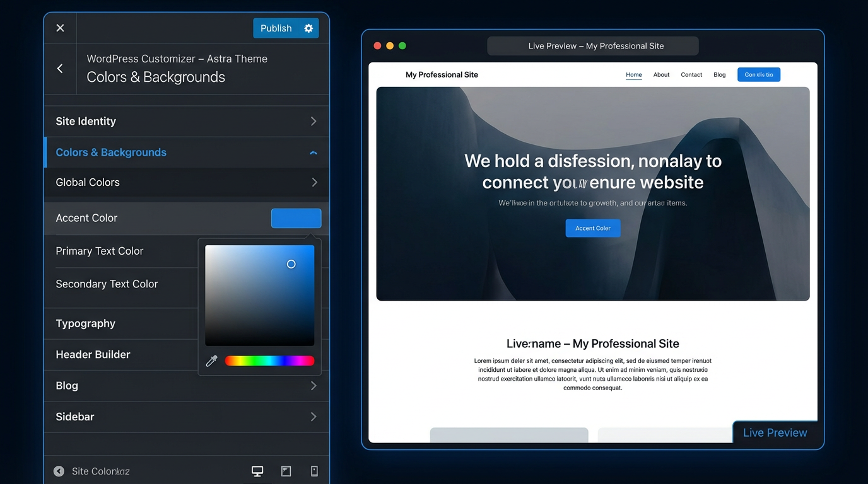Open the Site Identity section
This screenshot has height=484, width=868.
(186, 121)
